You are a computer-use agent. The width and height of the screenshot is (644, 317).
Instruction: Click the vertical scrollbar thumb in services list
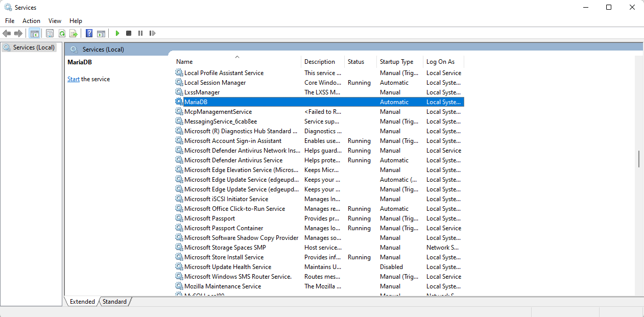pos(638,159)
